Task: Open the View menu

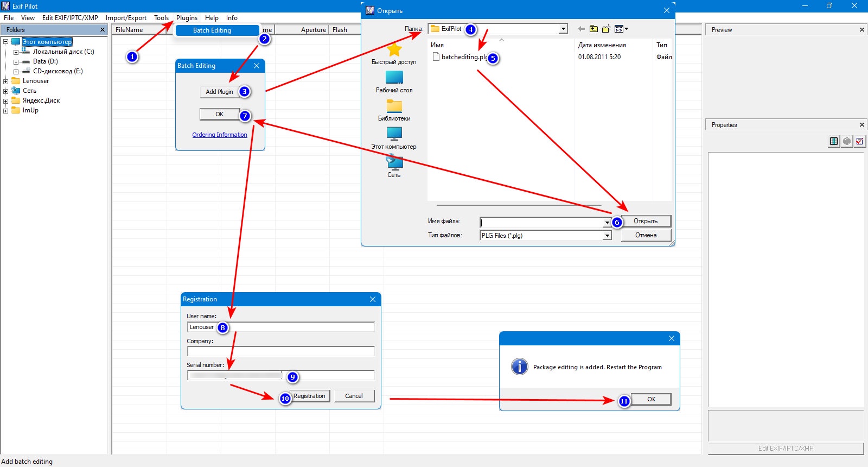Action: point(28,18)
